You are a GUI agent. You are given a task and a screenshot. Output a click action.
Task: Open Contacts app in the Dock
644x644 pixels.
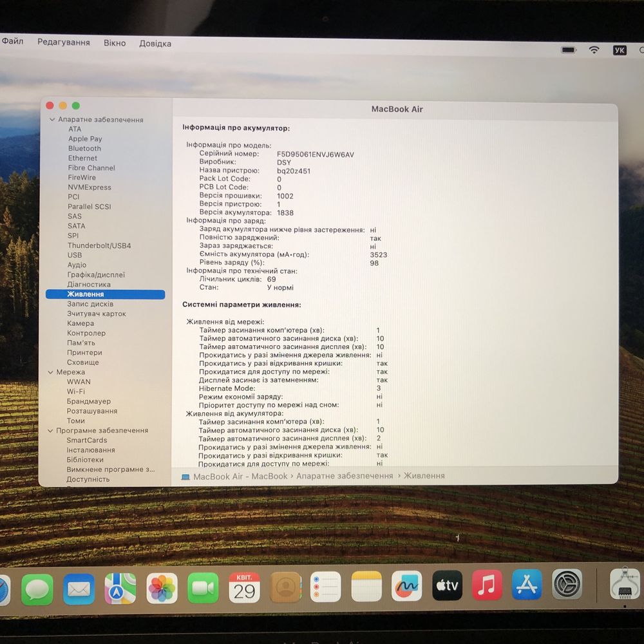click(286, 587)
